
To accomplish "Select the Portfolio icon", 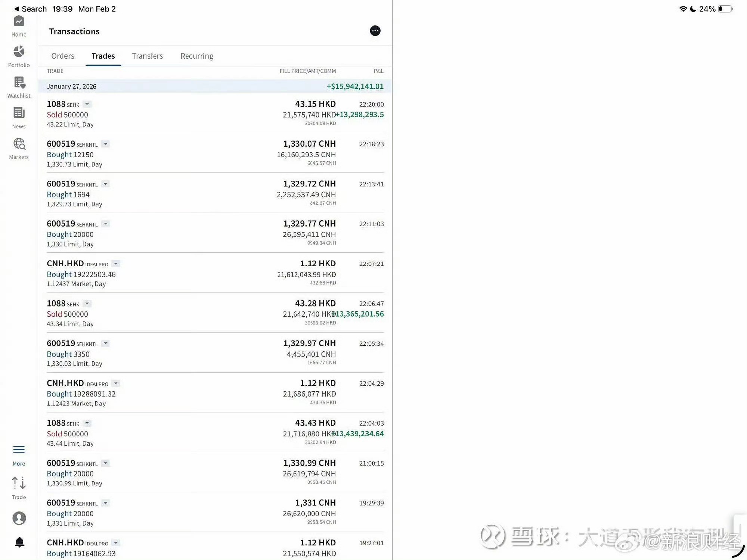I will point(19,56).
